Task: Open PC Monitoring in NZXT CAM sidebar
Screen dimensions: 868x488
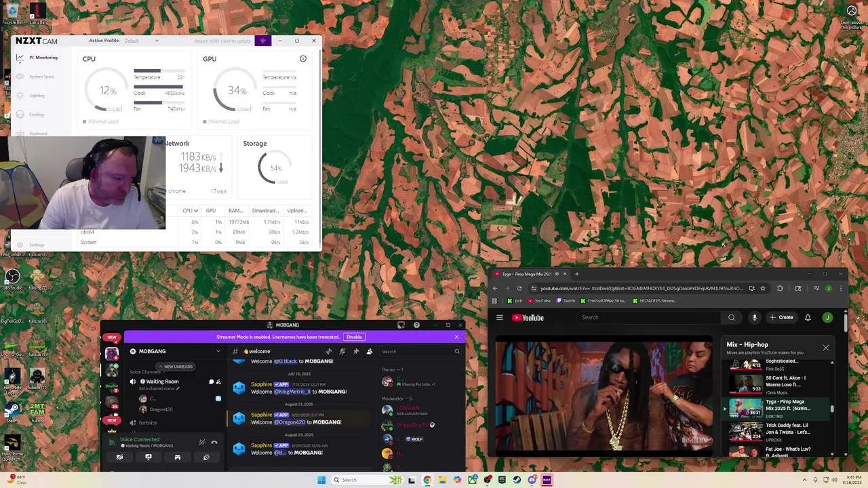Action: coord(38,58)
